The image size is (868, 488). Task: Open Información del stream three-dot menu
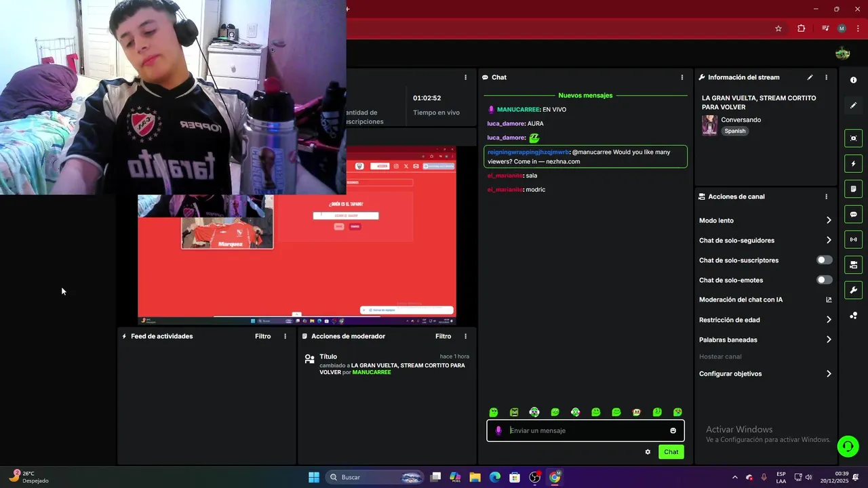coord(826,77)
